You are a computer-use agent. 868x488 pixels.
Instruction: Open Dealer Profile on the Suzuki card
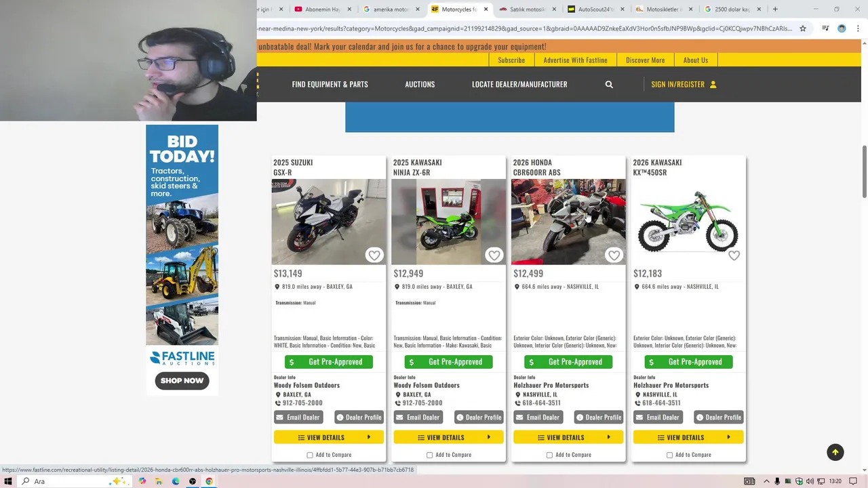tap(359, 418)
